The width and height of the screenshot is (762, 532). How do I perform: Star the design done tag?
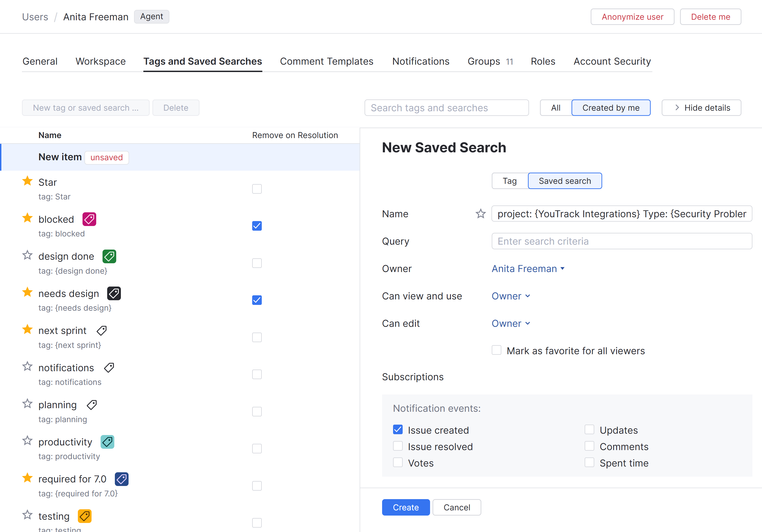(27, 255)
